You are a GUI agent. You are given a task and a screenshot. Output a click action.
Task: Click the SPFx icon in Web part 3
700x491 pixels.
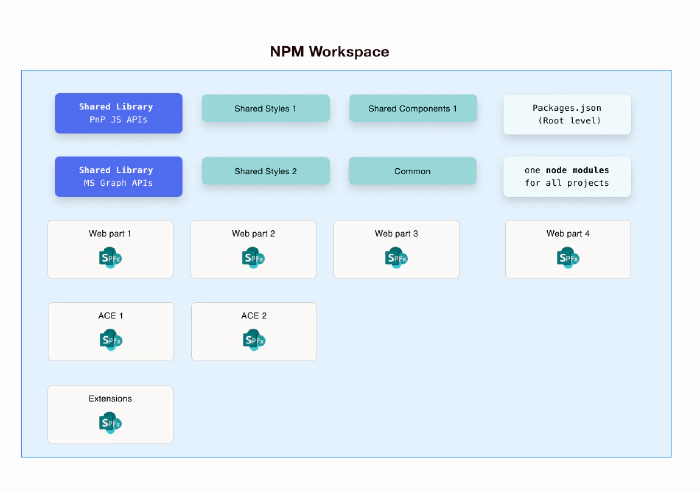[396, 257]
